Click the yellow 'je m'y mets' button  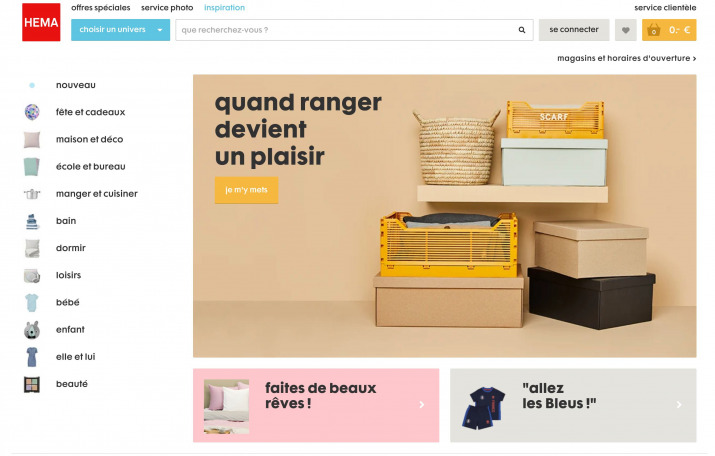tap(246, 190)
